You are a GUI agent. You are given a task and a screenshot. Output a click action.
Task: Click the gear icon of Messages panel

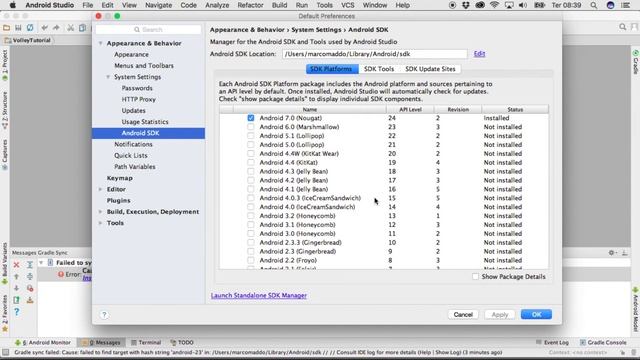tap(611, 253)
